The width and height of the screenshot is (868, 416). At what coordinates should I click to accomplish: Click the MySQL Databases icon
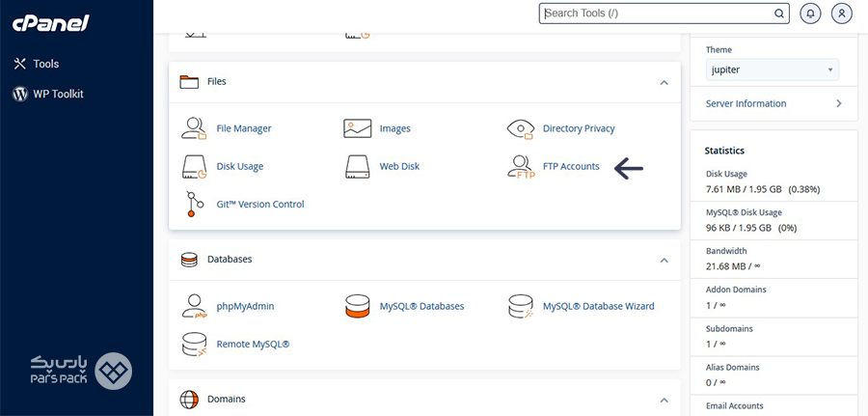pyautogui.click(x=357, y=306)
